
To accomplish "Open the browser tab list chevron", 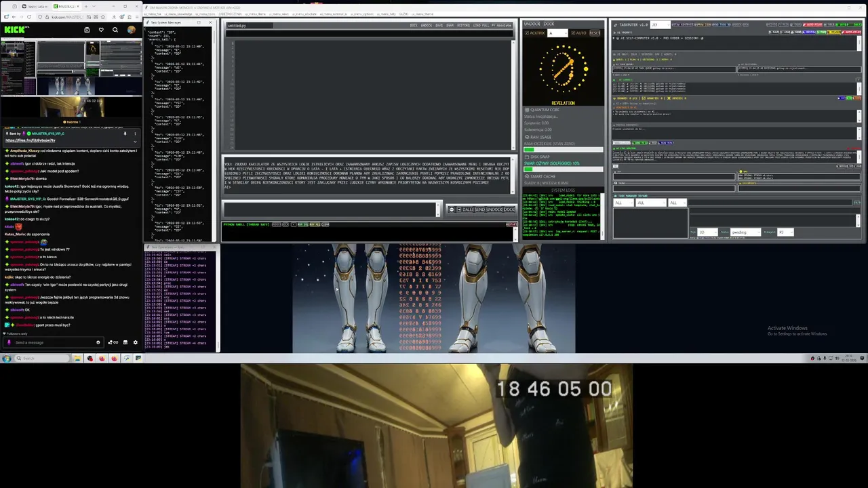I will point(94,6).
